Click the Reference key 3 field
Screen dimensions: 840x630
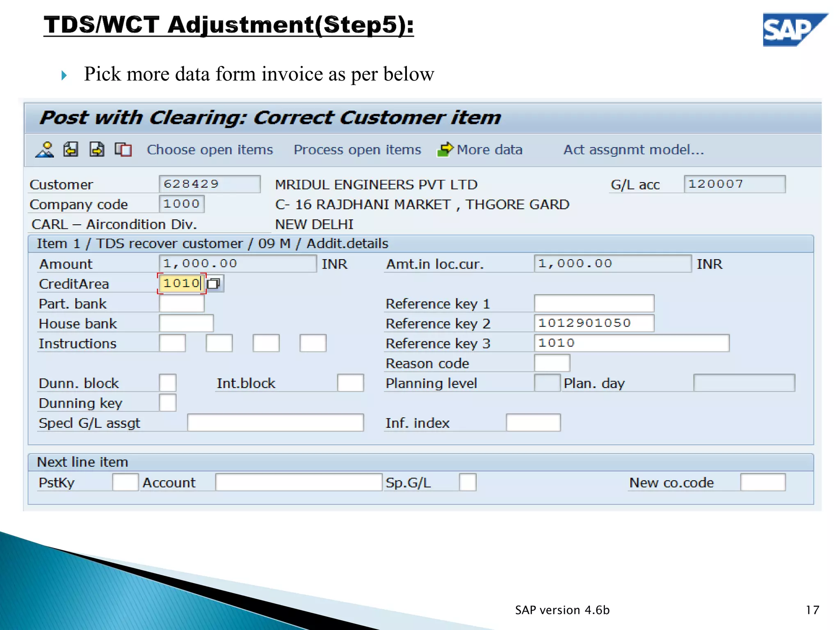click(x=632, y=343)
